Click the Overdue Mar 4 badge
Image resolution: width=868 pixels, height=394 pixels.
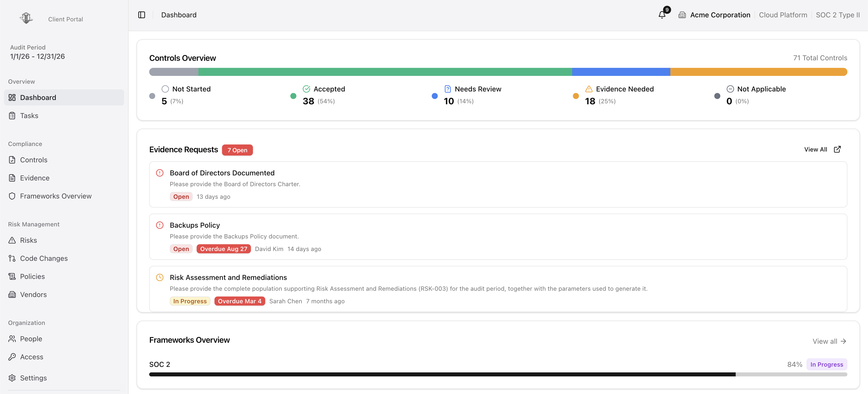tap(240, 301)
